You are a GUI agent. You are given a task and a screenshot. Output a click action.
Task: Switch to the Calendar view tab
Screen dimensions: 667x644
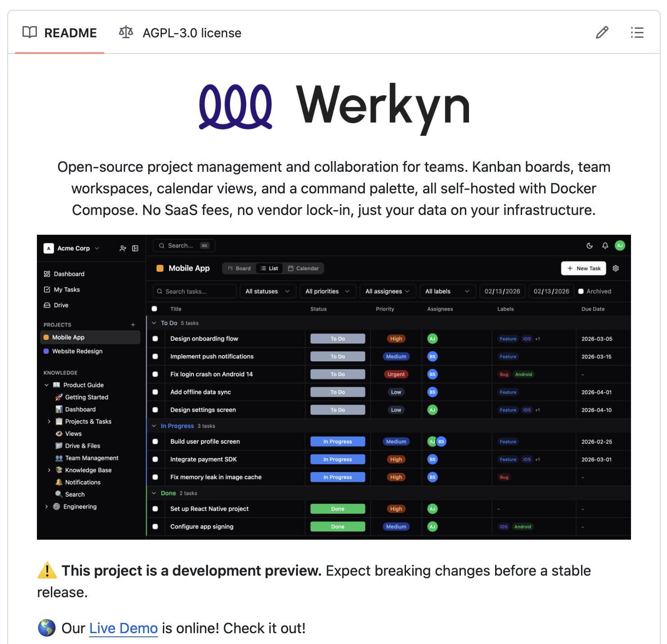303,268
